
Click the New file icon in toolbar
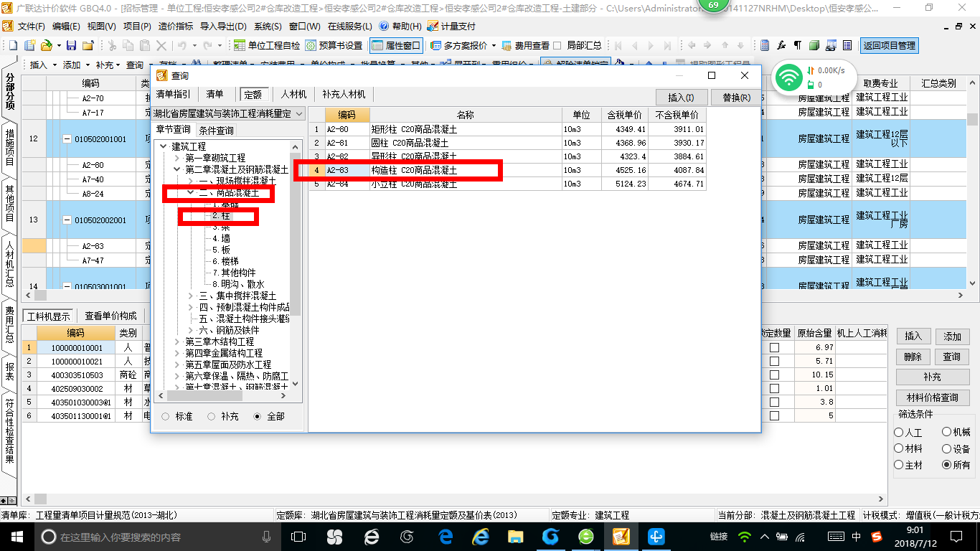click(x=13, y=45)
